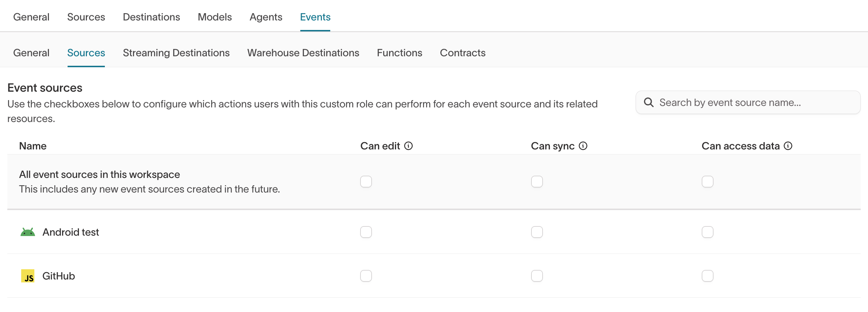Switch to the Functions sub-tab
The width and height of the screenshot is (868, 312).
click(x=400, y=53)
